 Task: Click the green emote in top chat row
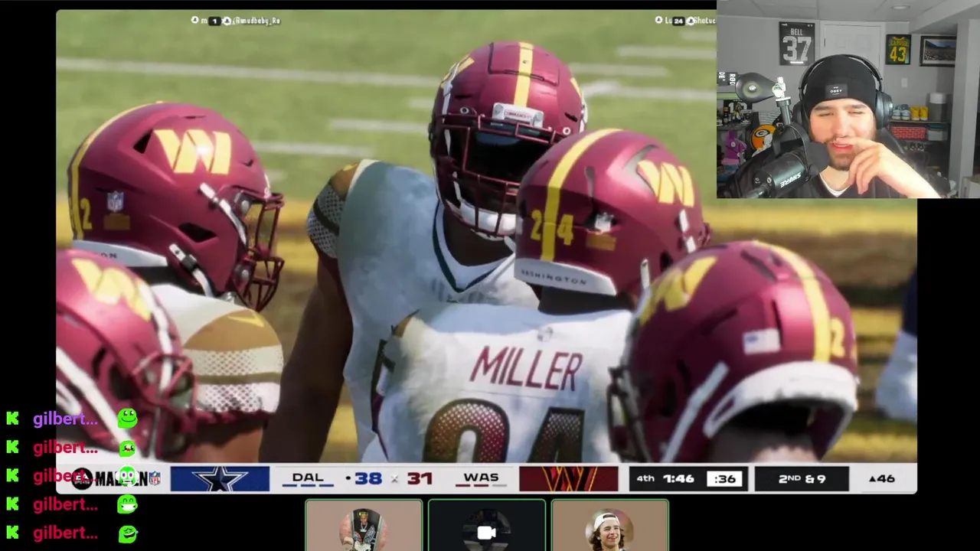tap(128, 418)
